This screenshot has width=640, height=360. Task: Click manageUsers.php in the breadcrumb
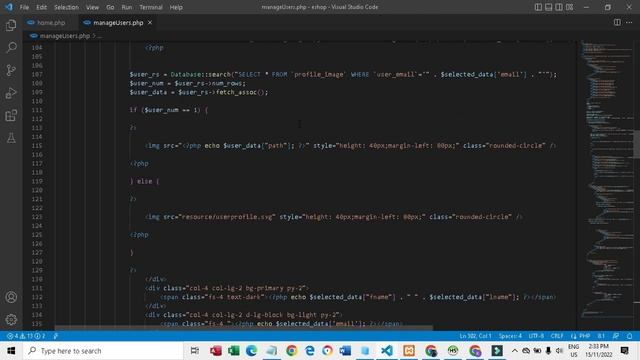(x=64, y=36)
